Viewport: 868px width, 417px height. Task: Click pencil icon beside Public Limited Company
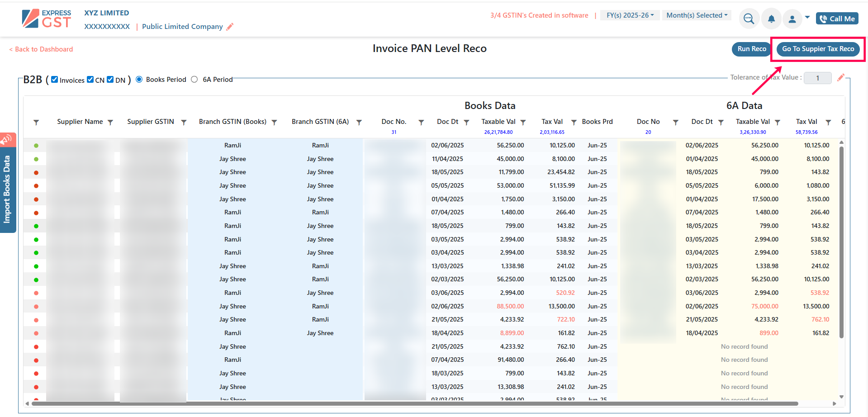tap(230, 27)
